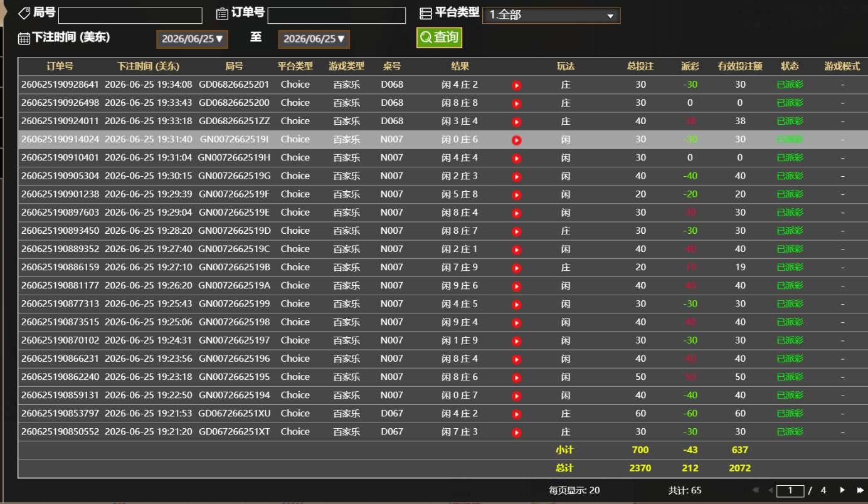
Task: Play video replay for order 260625190897603
Action: tap(517, 213)
